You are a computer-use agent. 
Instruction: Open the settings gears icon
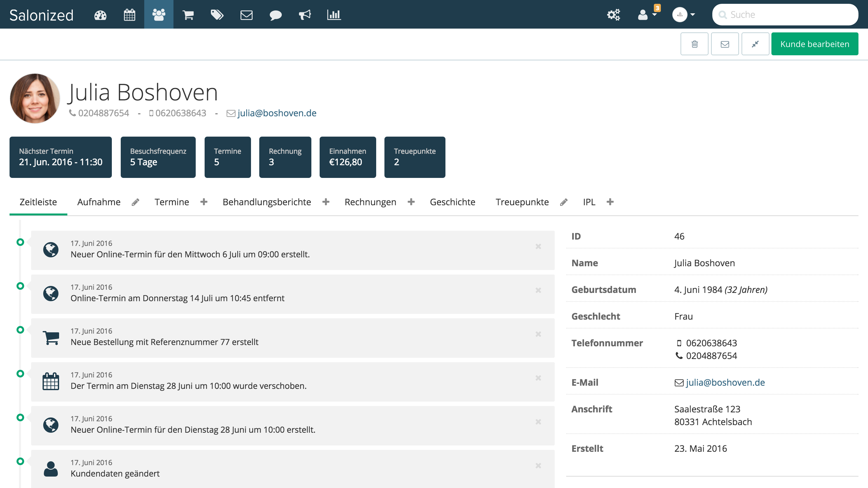click(x=614, y=15)
